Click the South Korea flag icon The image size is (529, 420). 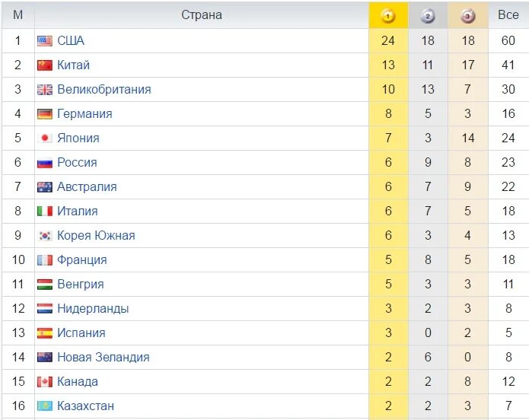(x=45, y=235)
